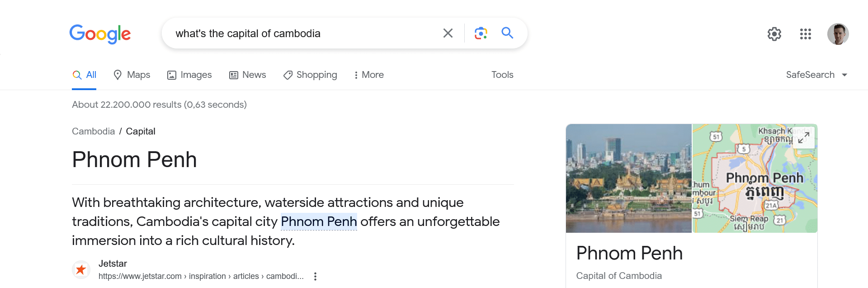868x288 pixels.
Task: Click the magnifier search button
Action: pos(507,33)
